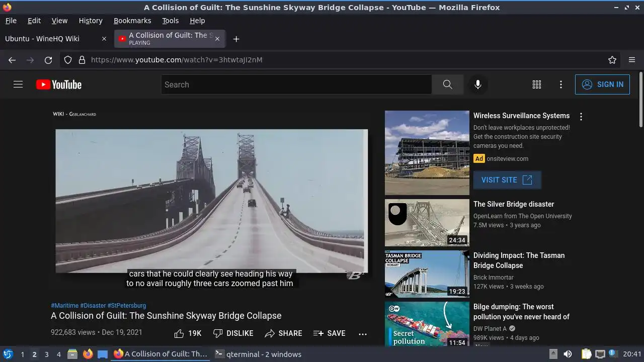Screen dimensions: 644x362
Task: Click VISIT SITE on the ad
Action: pos(507,180)
